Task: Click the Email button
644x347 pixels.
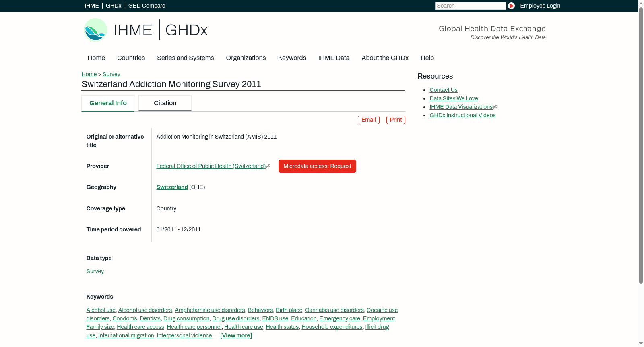Action: (369, 120)
